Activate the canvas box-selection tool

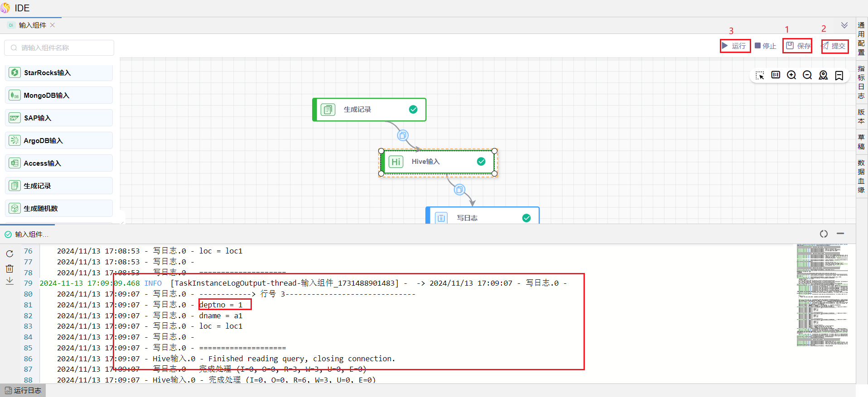[x=760, y=75]
